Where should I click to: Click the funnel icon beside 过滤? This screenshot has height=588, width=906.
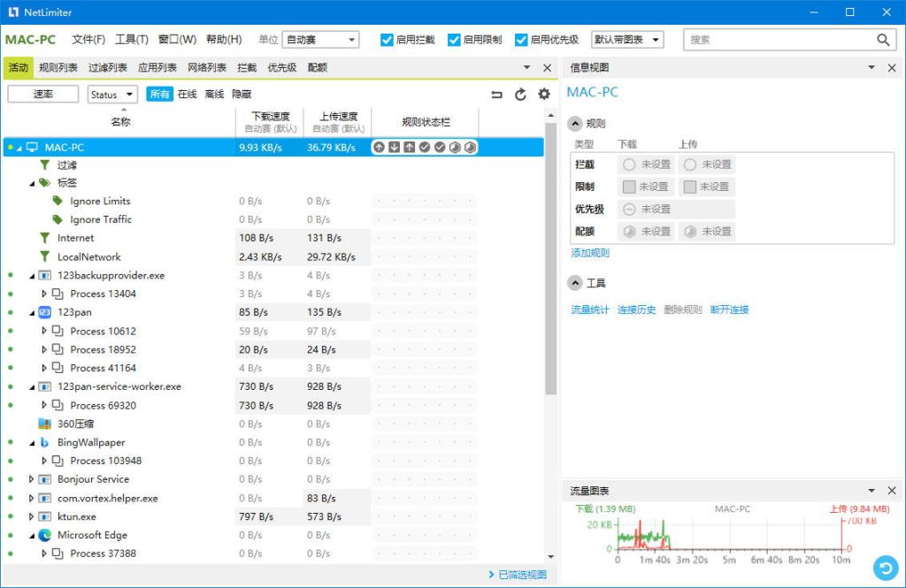pyautogui.click(x=44, y=165)
